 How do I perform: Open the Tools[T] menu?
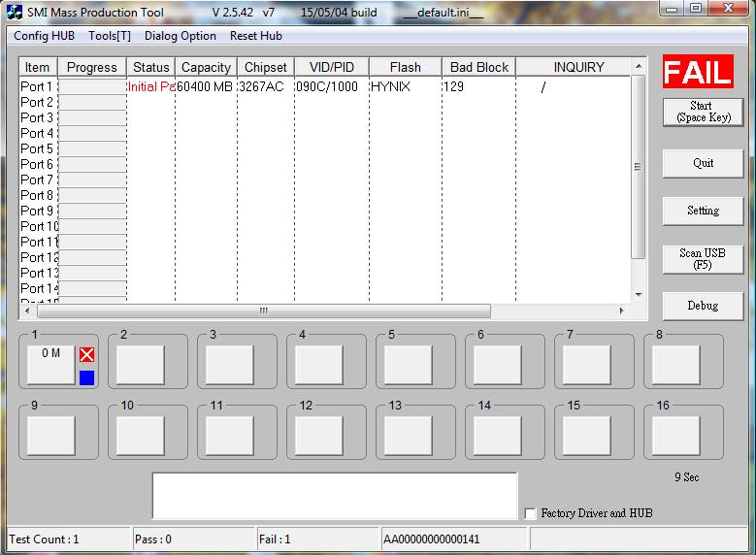pos(110,36)
